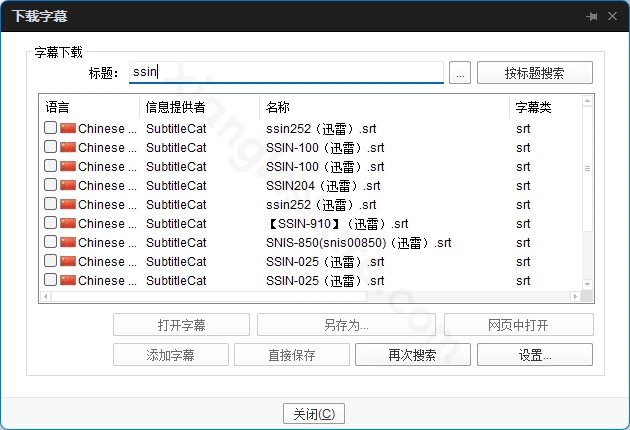
Task: Select checkbox of last SSIN-025 row
Action: (50, 279)
